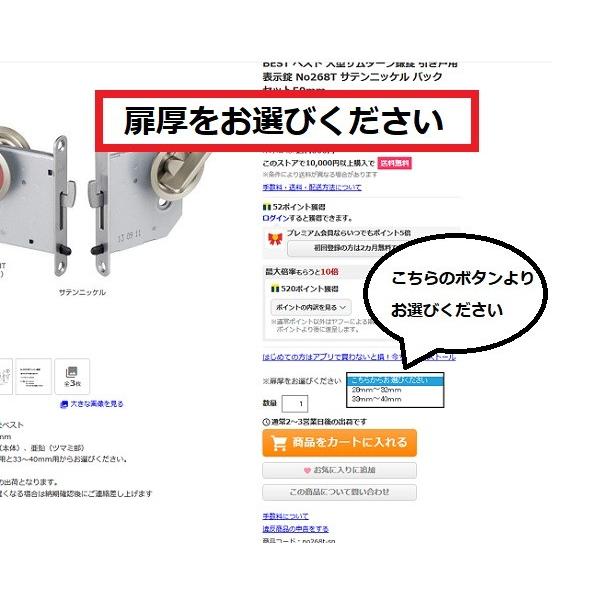600x600 pixels.
Task: Click この商品について問い合わせ button
Action: tap(339, 492)
